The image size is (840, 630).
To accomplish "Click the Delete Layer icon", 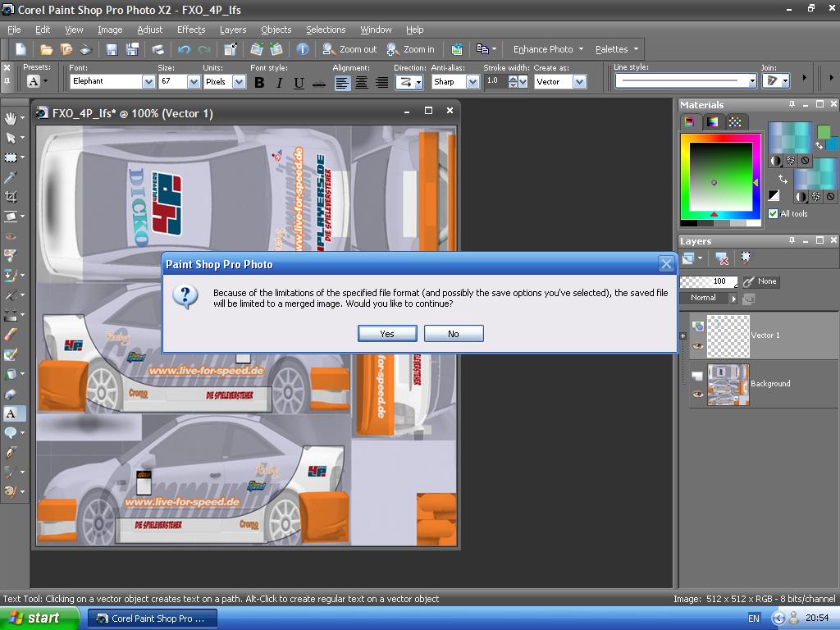I will (722, 258).
